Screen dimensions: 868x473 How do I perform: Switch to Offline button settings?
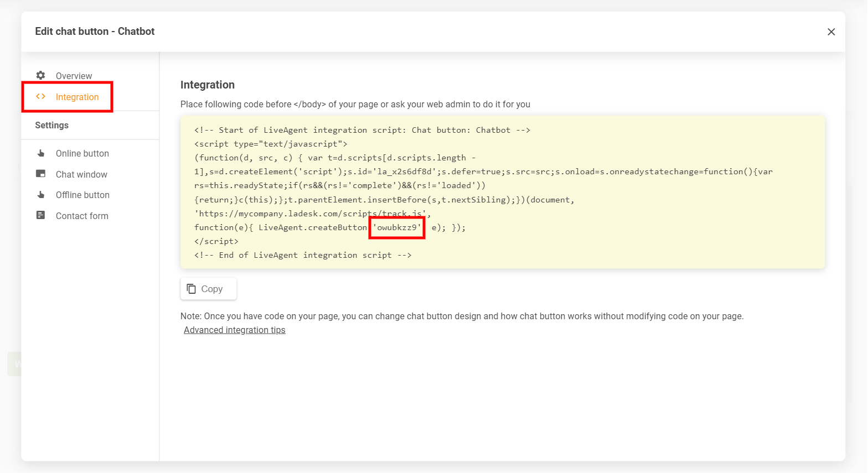click(82, 195)
